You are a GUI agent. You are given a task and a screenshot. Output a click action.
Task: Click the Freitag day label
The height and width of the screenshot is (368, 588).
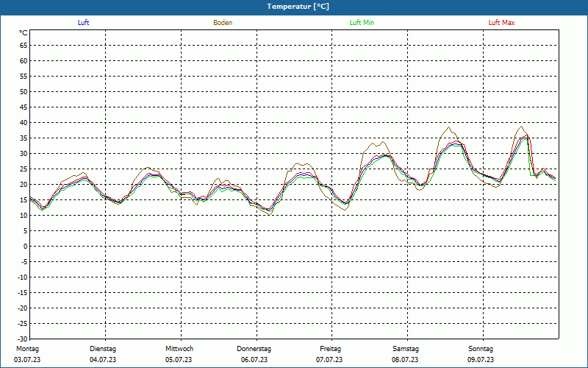[x=330, y=349]
